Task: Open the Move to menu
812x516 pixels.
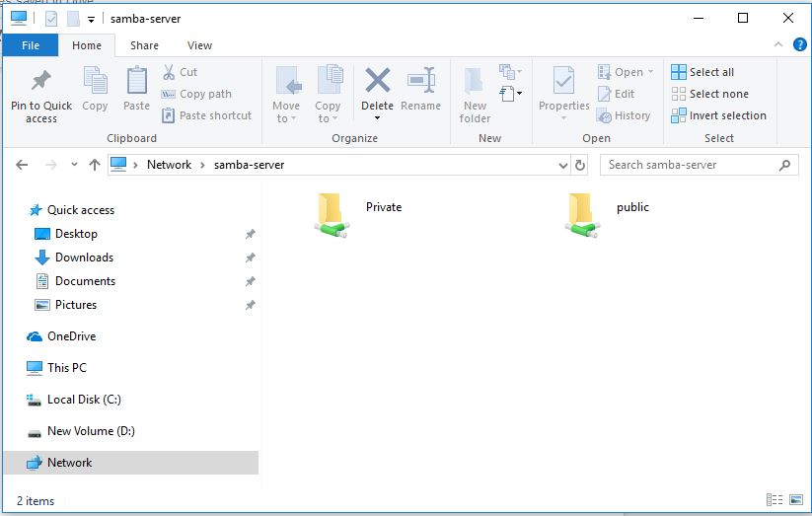Action: click(x=286, y=95)
